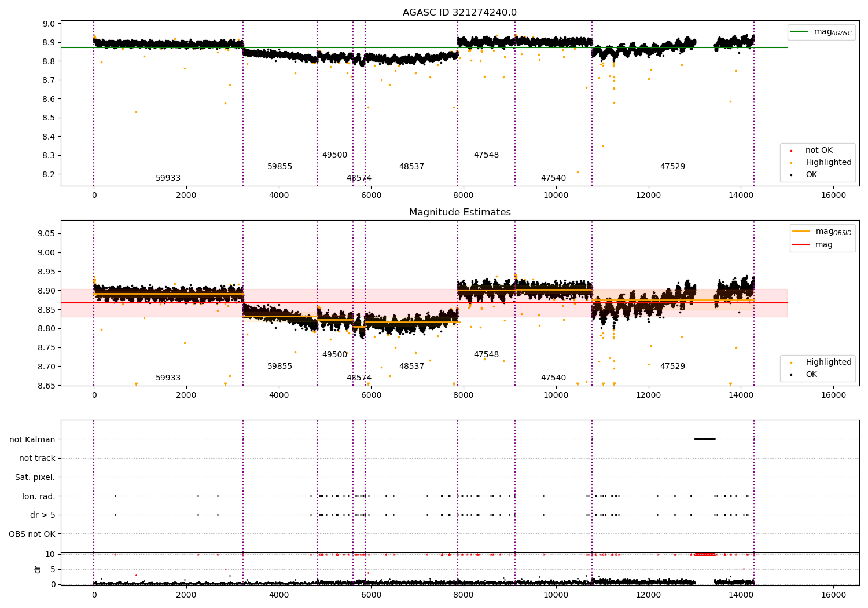Screen dimensions: 868x608
Task: Click obsid label 59933 in top plot
Action: 168,178
